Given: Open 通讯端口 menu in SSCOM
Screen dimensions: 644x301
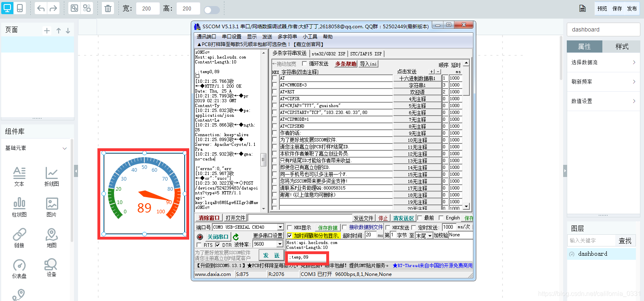Looking at the screenshot, I should point(206,37).
